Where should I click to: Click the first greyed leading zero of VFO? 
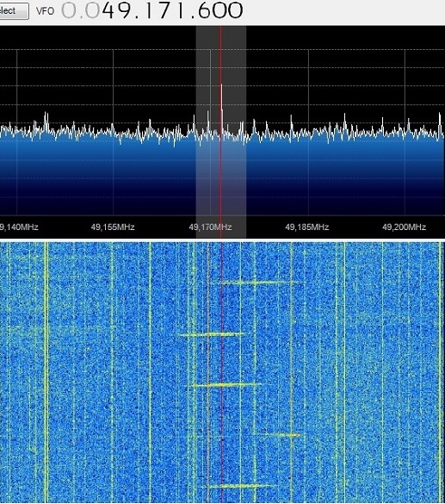click(68, 10)
